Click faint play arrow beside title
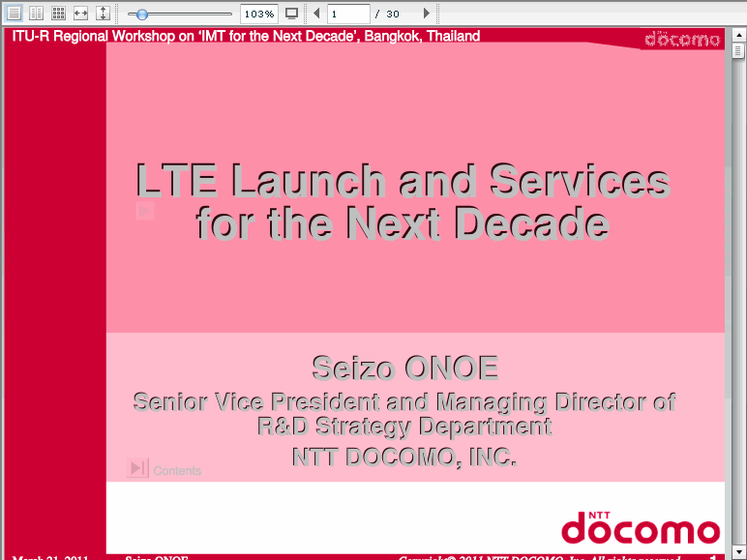 pos(145,211)
